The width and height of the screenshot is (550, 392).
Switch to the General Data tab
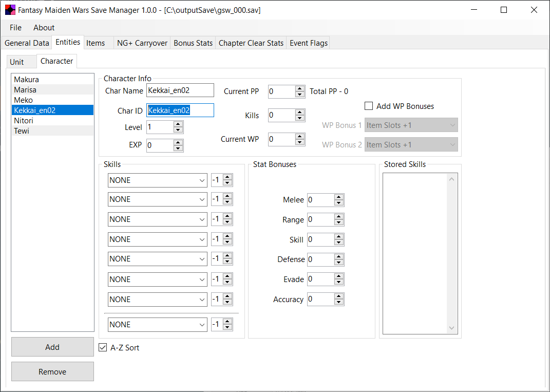(27, 43)
